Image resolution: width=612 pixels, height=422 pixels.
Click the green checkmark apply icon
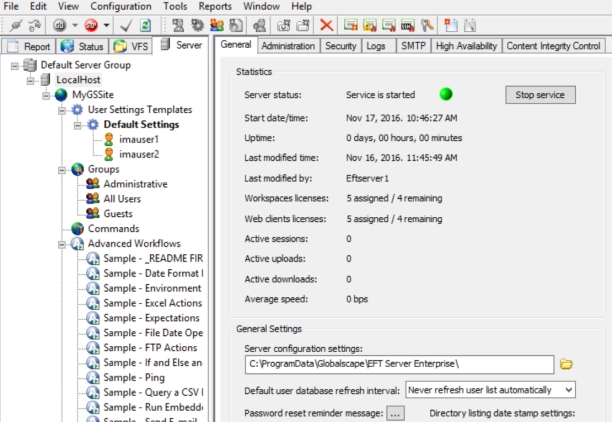click(126, 25)
